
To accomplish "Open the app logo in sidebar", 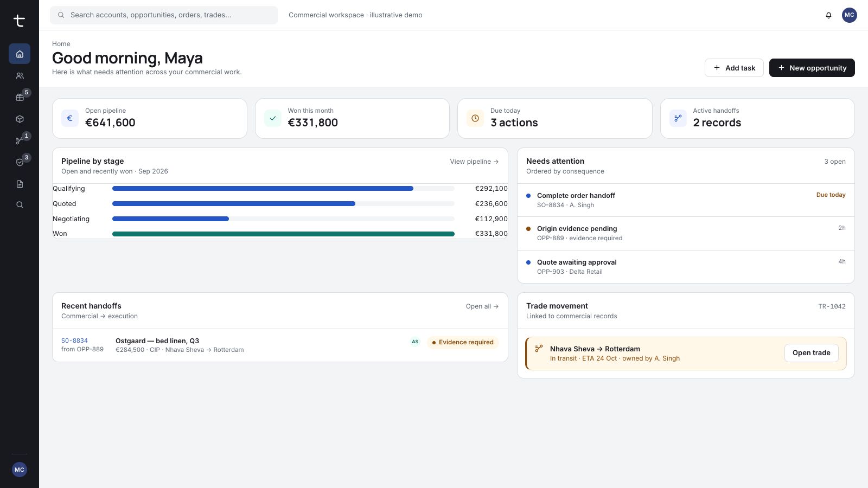I will coord(20,21).
